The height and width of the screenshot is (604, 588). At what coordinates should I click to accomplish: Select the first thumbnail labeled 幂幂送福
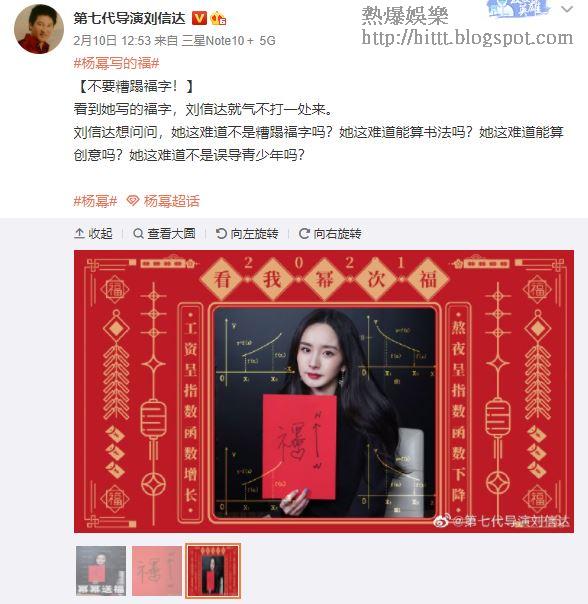pos(101,571)
